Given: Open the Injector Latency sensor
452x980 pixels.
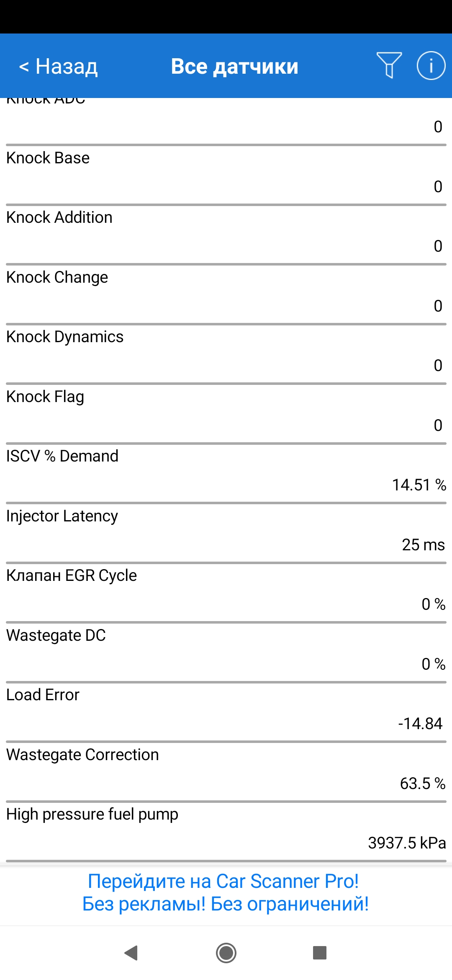Looking at the screenshot, I should [226, 533].
